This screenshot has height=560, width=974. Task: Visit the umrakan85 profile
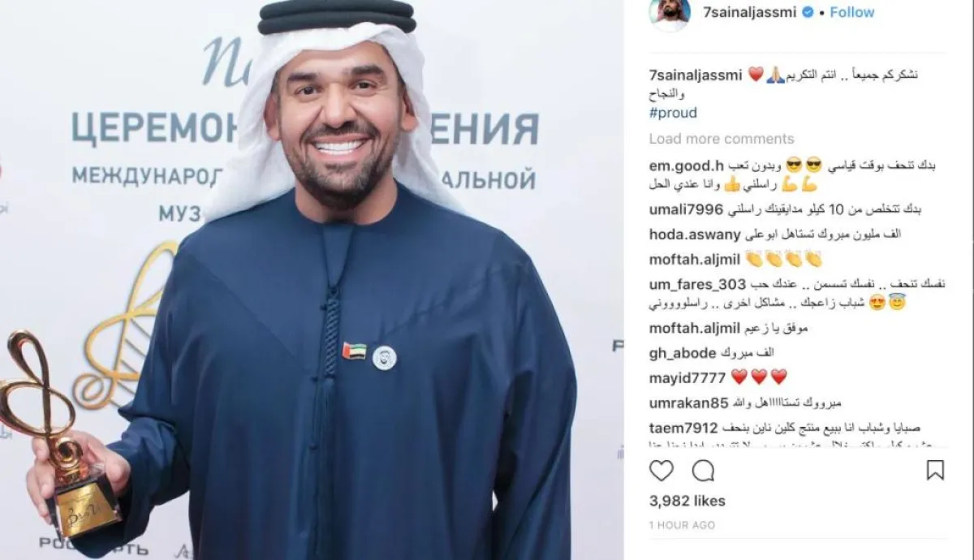pos(689,403)
